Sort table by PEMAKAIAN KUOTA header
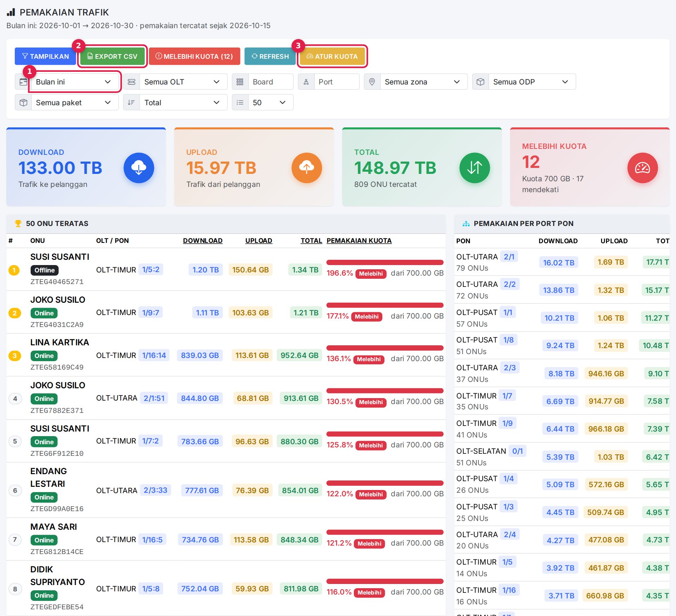Viewport: 676px width, 616px height. pos(359,241)
